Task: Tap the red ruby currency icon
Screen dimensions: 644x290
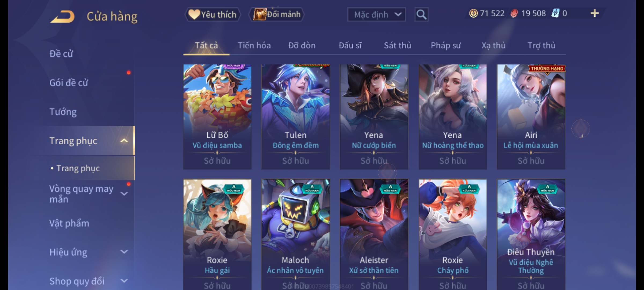Action: [514, 13]
